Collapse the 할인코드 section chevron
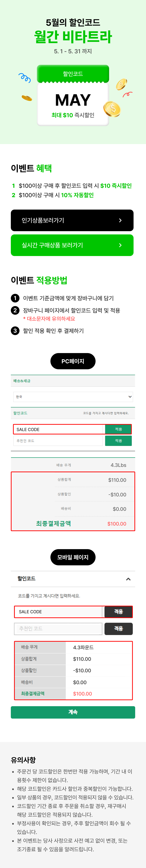Image resolution: width=146 pixels, height=868 pixels. [x=128, y=579]
